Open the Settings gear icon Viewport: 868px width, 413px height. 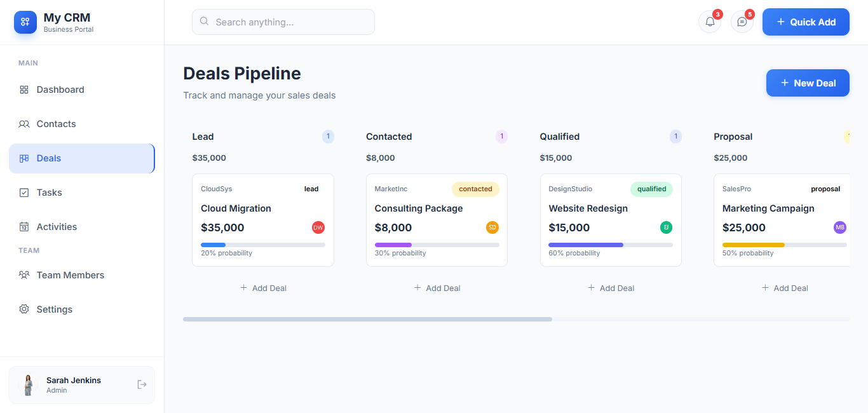pos(24,309)
